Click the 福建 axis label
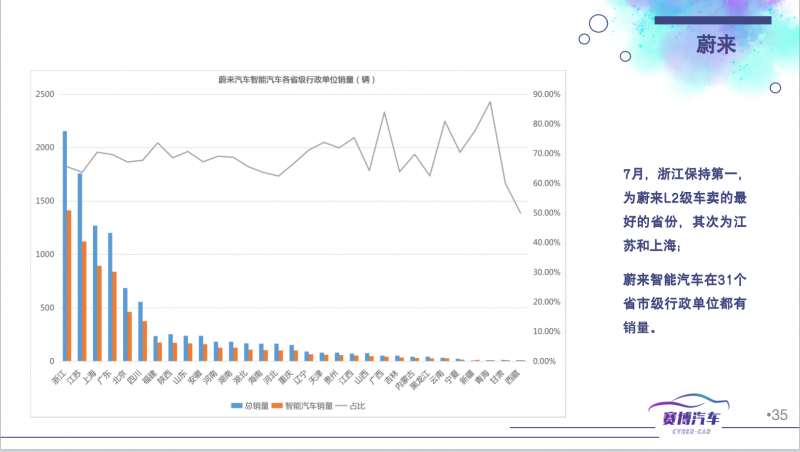 (150, 376)
